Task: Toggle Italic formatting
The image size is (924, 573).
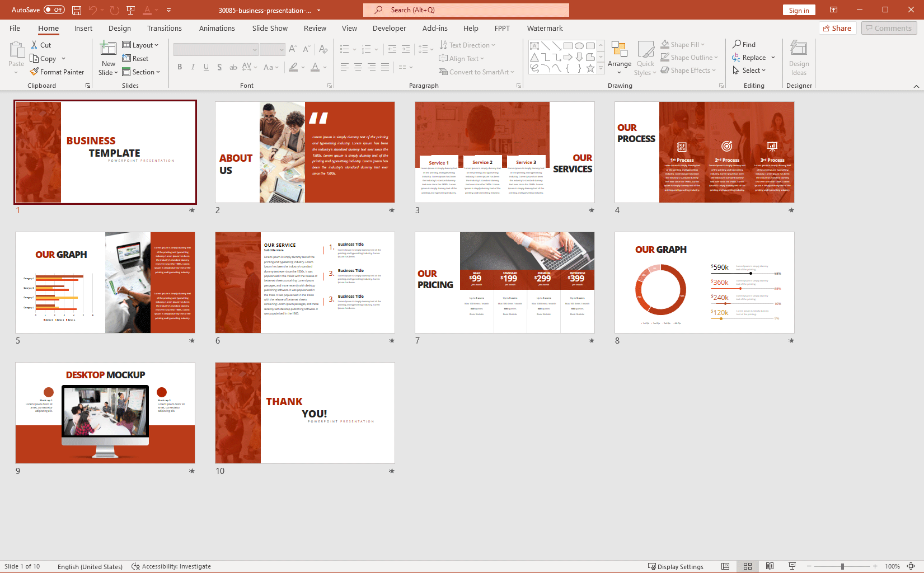Action: coord(193,67)
